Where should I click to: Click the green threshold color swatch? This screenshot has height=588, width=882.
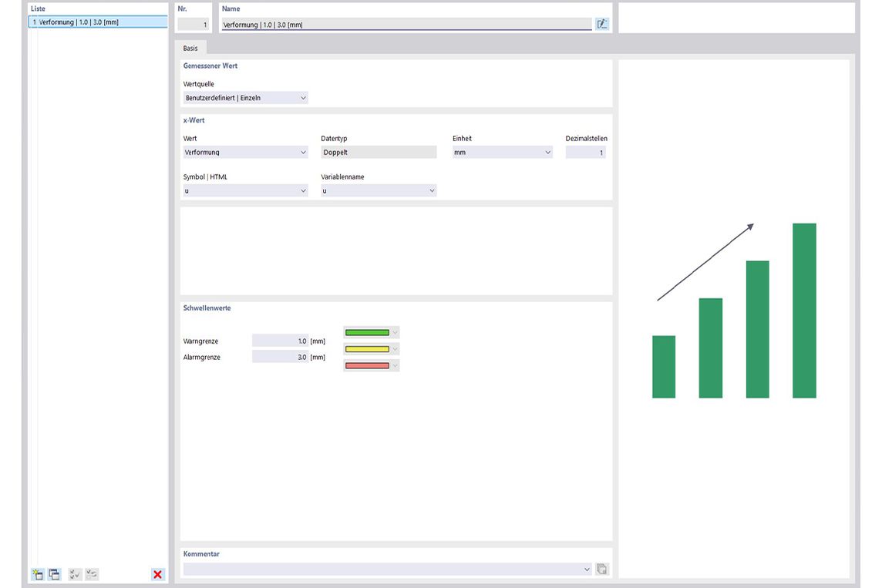[x=368, y=333]
